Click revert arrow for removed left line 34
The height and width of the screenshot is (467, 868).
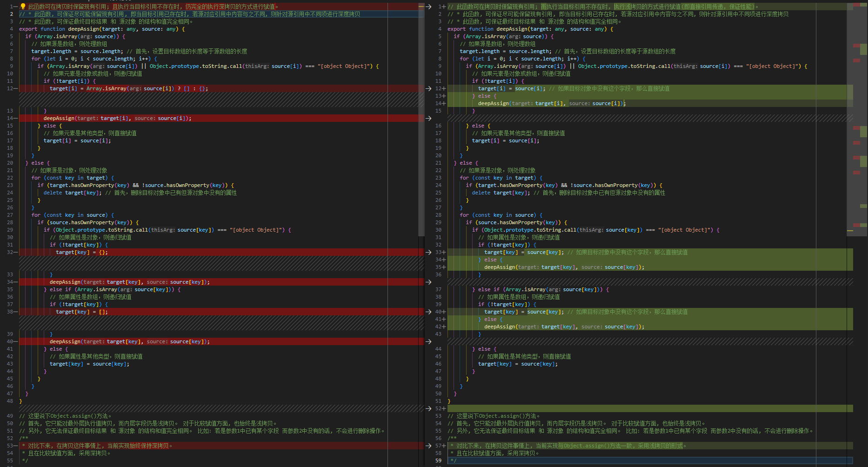click(428, 282)
